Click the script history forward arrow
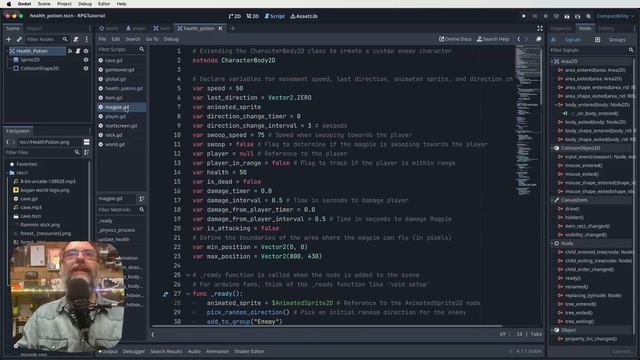Screen dimensions: 640x360 tap(527, 39)
